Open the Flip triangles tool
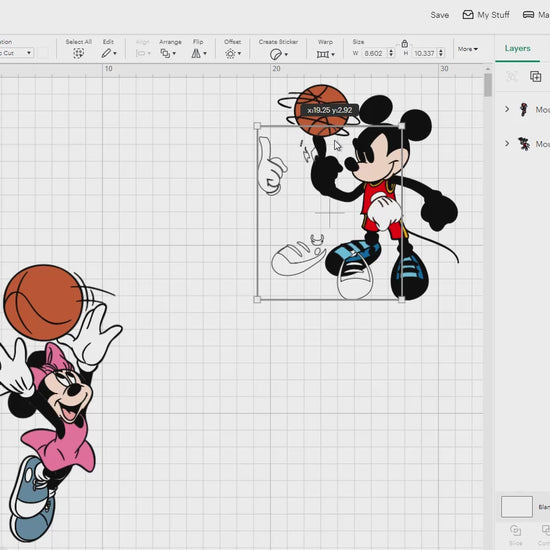Image resolution: width=550 pixels, height=550 pixels. pos(196,53)
